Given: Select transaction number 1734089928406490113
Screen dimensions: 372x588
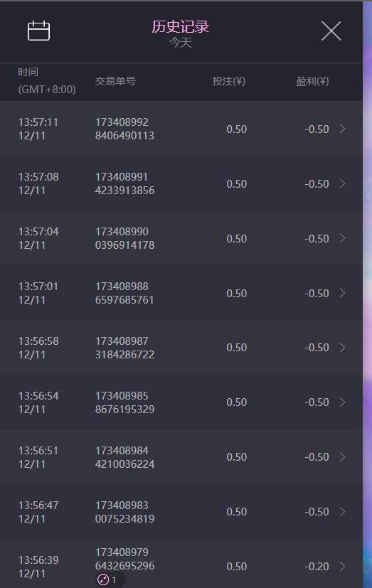Looking at the screenshot, I should [x=124, y=129].
